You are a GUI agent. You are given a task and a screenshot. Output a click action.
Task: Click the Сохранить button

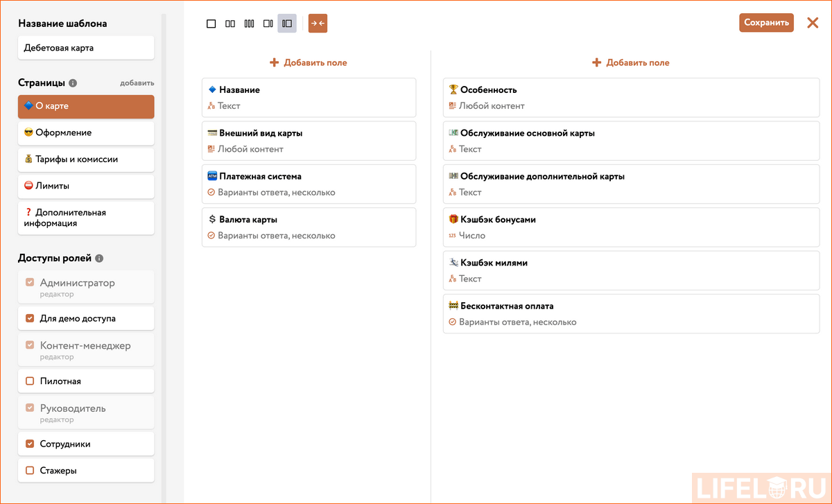click(766, 22)
